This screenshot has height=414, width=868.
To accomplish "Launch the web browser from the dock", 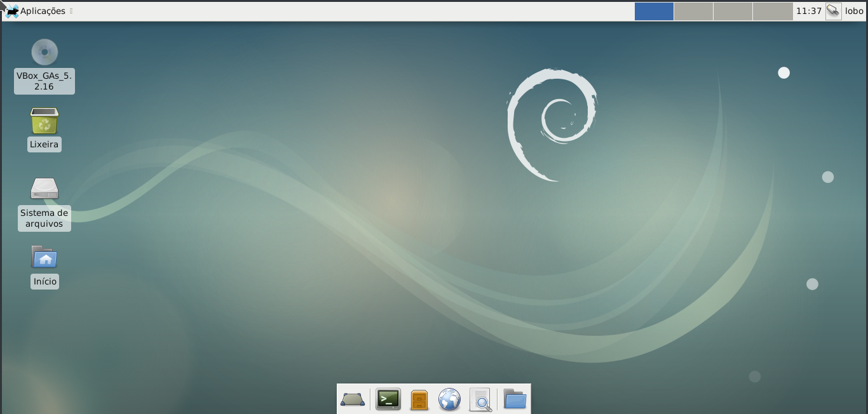I will coord(450,399).
